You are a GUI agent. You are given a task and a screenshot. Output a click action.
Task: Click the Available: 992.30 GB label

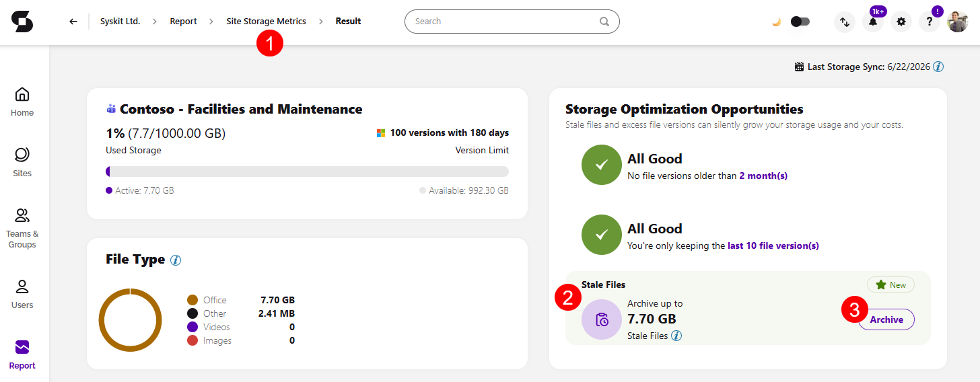click(x=468, y=190)
